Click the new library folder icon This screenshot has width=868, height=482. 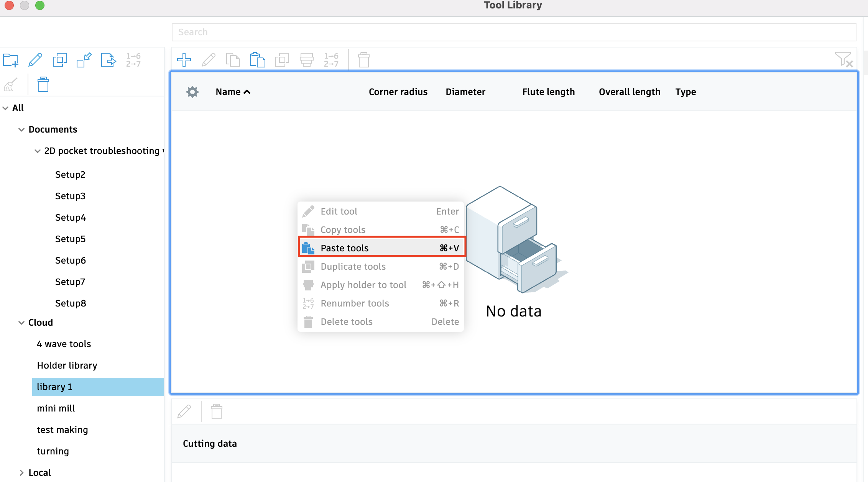10,60
